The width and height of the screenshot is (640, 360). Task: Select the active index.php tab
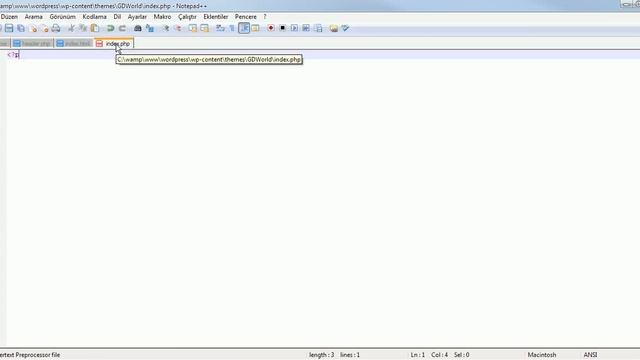pos(114,43)
